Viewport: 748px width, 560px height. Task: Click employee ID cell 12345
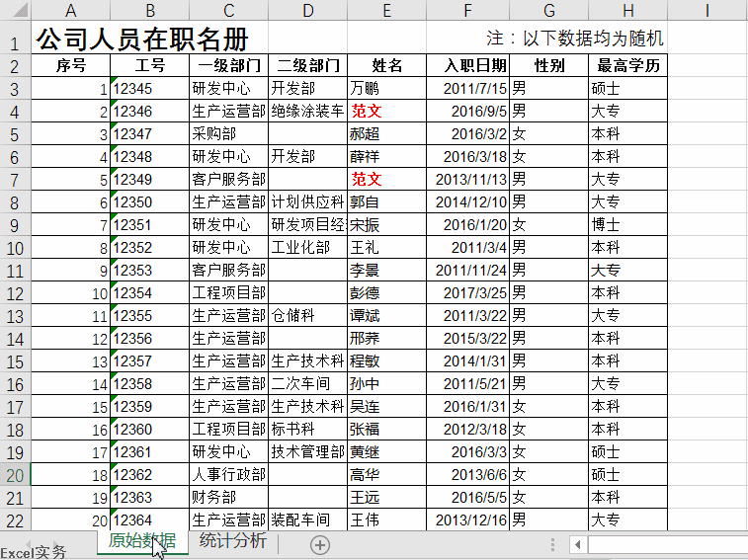coord(150,88)
